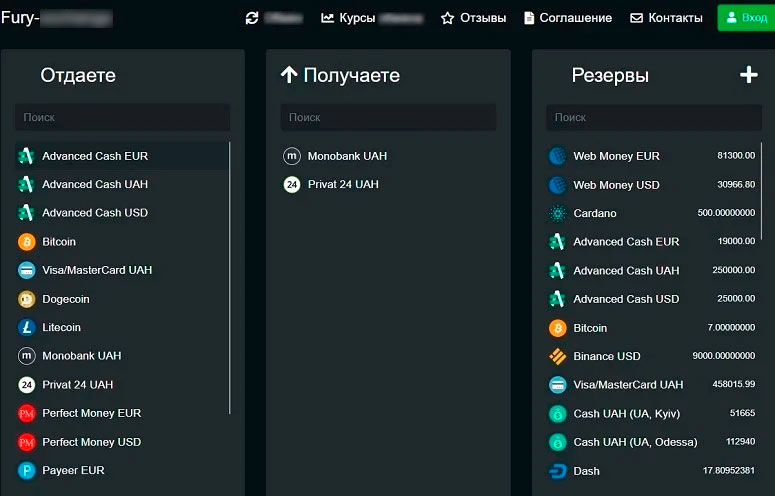Click the Bitcoin icon in Отдаете list

pos(26,241)
